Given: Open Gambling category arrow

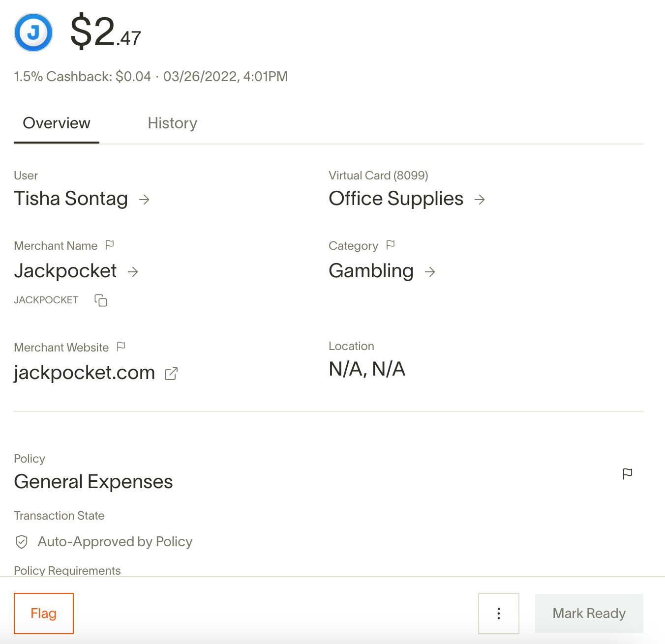Looking at the screenshot, I should (x=430, y=272).
